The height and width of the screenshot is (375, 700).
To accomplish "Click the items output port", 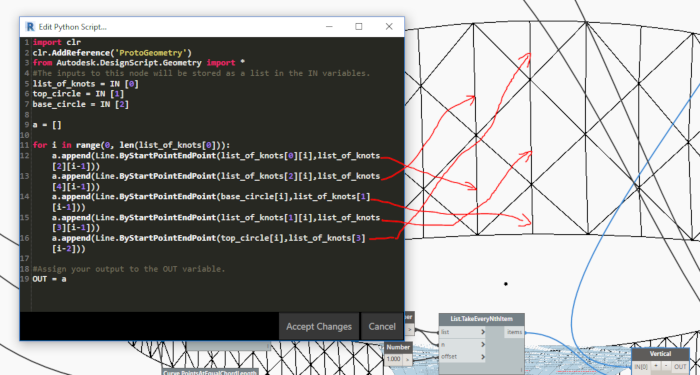I will tap(514, 332).
